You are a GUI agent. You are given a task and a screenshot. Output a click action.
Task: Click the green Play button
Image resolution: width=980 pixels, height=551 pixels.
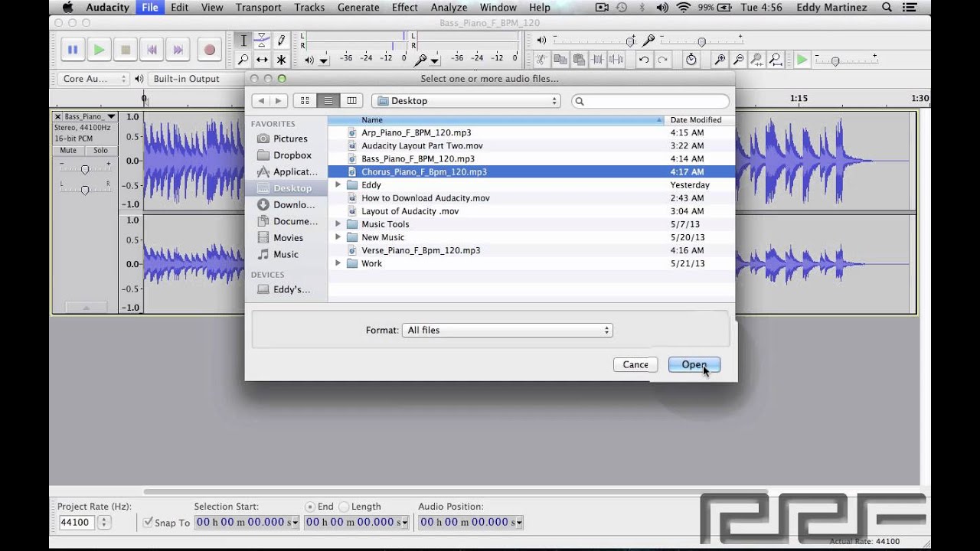(x=99, y=50)
